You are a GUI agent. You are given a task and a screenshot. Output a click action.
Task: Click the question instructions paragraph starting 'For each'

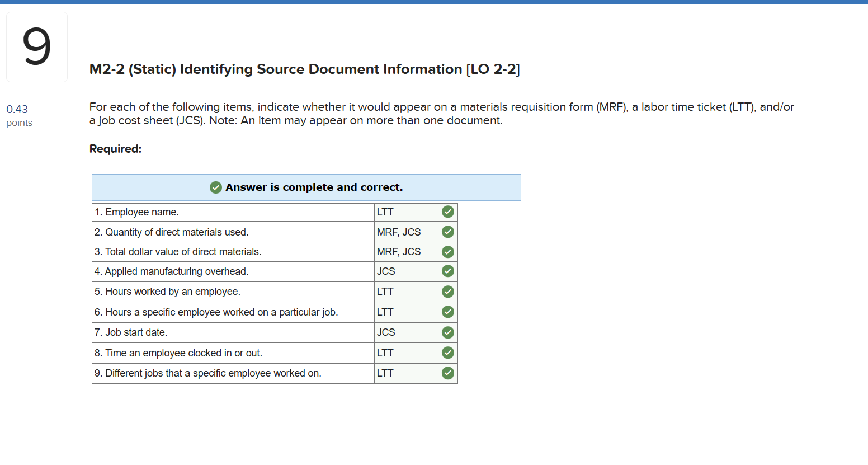click(x=442, y=114)
